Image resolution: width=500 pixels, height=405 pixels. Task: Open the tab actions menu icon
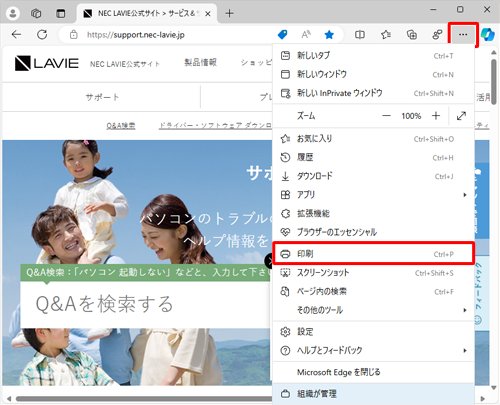(x=60, y=13)
